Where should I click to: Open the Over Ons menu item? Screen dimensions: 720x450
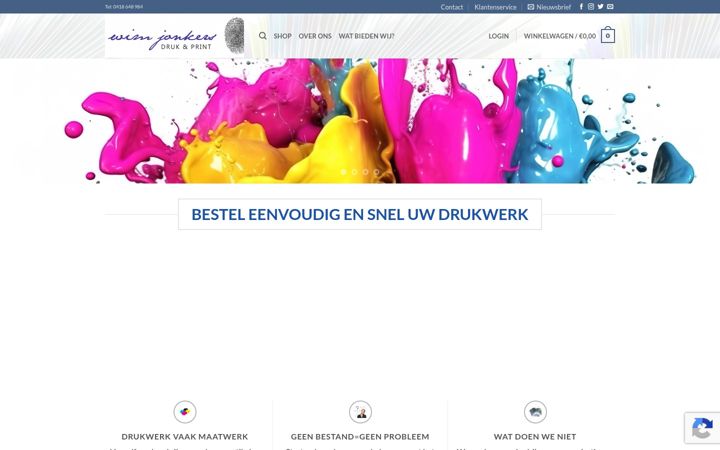coord(315,36)
